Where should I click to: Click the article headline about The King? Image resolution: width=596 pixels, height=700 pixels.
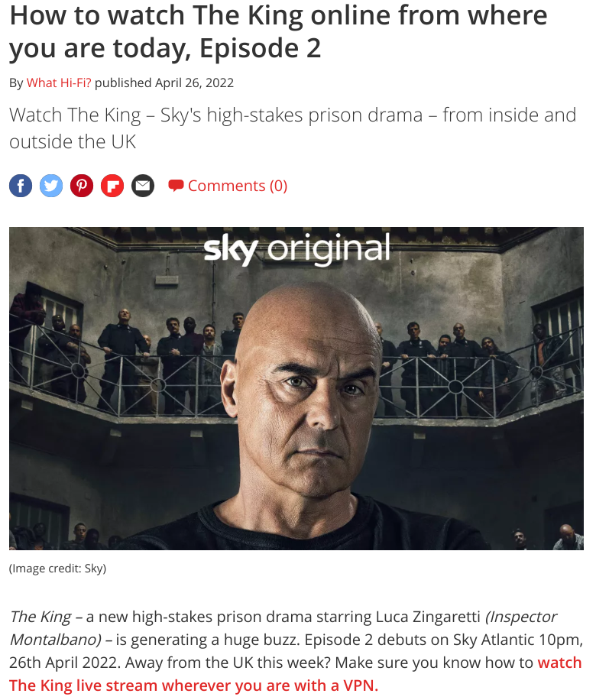pos(278,31)
